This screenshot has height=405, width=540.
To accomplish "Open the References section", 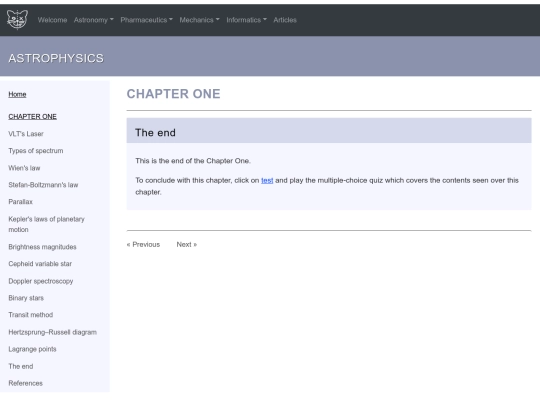I will click(x=25, y=383).
